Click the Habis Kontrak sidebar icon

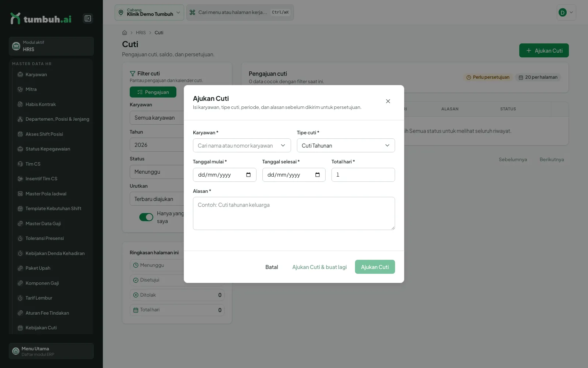coord(20,105)
